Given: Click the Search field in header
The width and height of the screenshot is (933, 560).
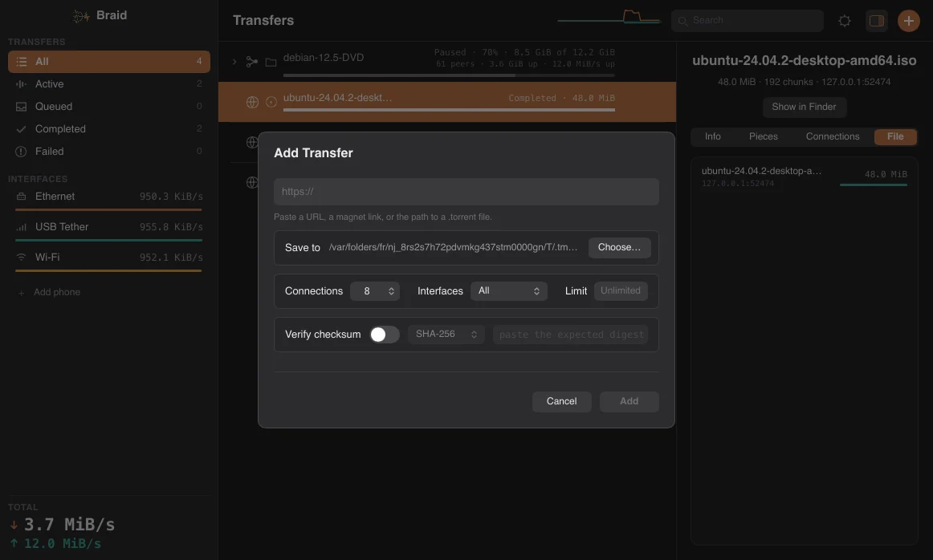Looking at the screenshot, I should [748, 21].
